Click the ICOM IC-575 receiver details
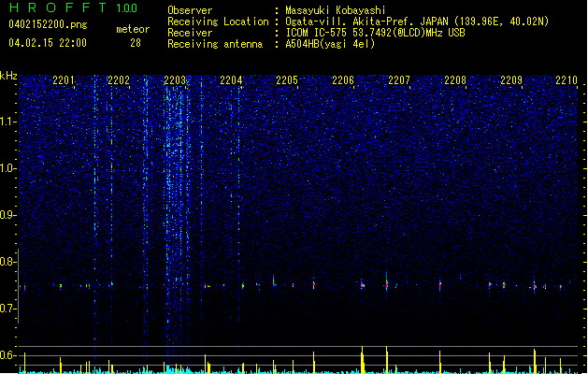588x374 pixels. pyautogui.click(x=376, y=33)
